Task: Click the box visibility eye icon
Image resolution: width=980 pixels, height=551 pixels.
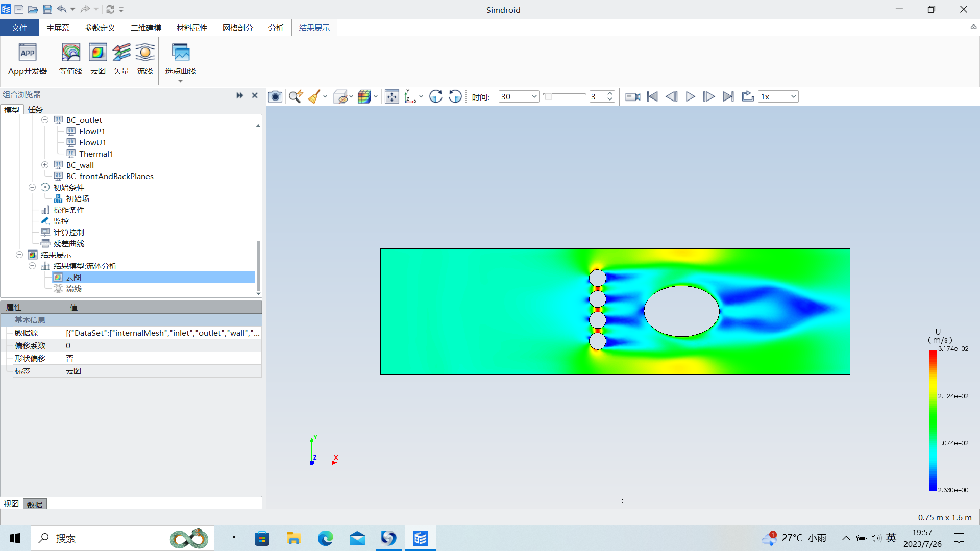Action: [x=340, y=96]
